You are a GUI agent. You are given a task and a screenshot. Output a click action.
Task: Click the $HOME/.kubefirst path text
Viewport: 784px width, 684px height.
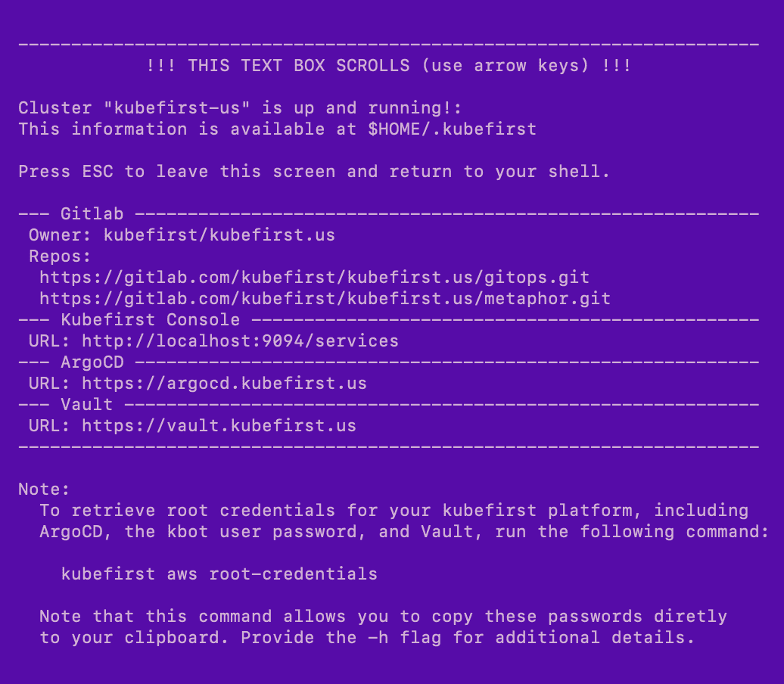point(452,129)
